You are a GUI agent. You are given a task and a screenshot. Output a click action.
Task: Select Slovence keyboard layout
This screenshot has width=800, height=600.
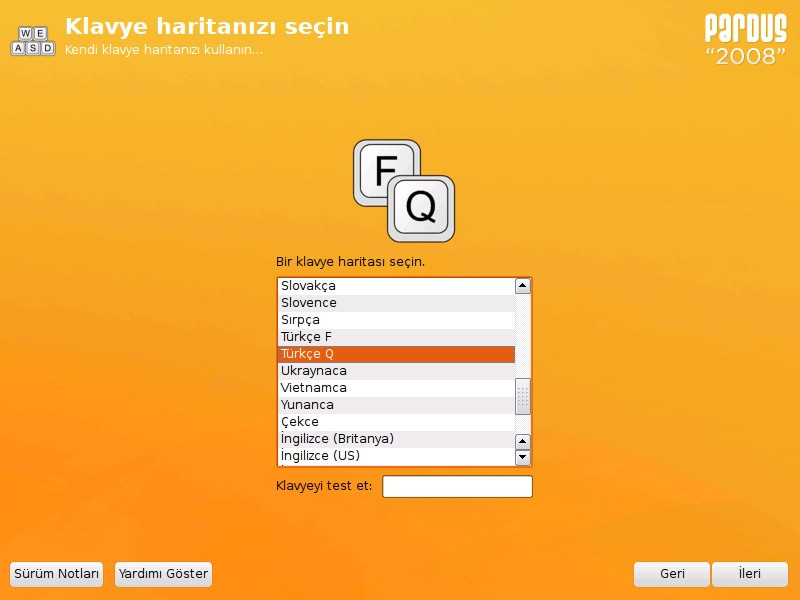396,303
